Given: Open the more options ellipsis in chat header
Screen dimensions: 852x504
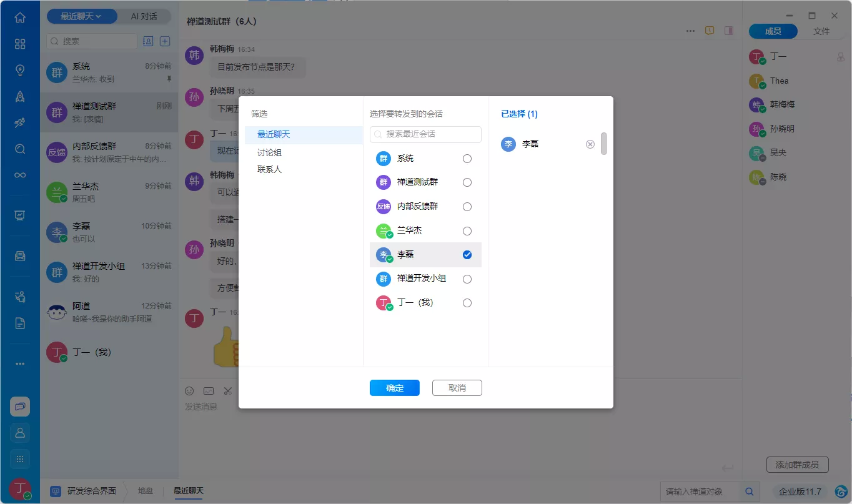Looking at the screenshot, I should (x=690, y=29).
